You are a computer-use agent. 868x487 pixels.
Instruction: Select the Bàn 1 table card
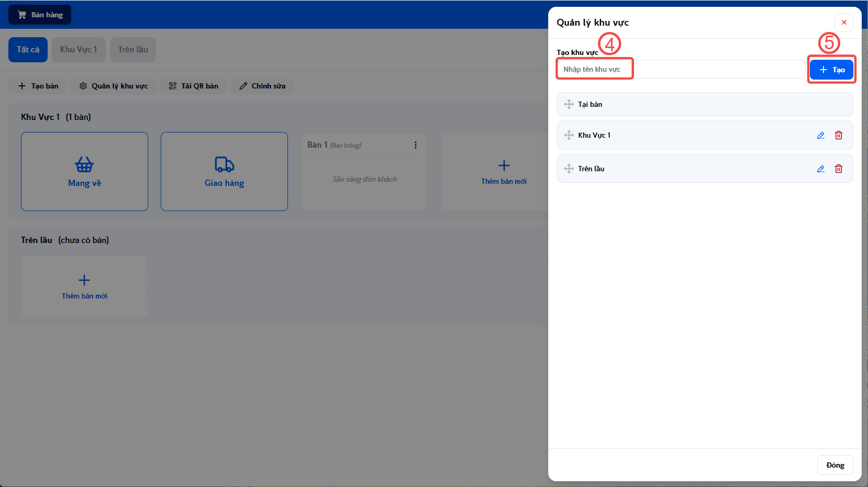364,171
